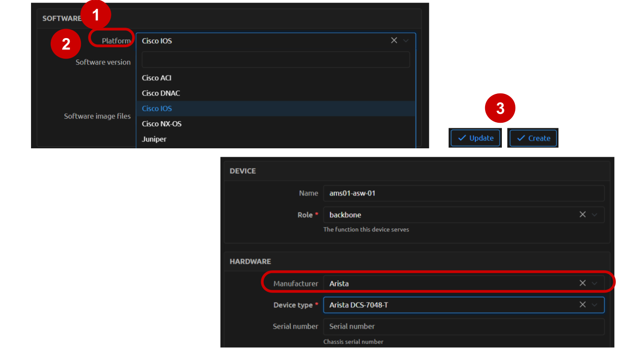Open the Device type dropdown chevron
This screenshot has width=644, height=362.
coord(595,305)
